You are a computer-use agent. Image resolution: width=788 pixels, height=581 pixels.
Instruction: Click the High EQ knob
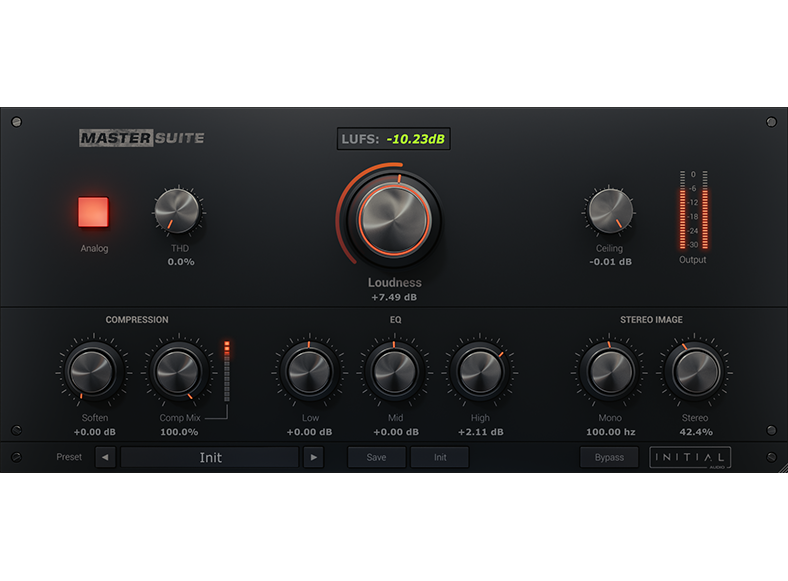[480, 371]
